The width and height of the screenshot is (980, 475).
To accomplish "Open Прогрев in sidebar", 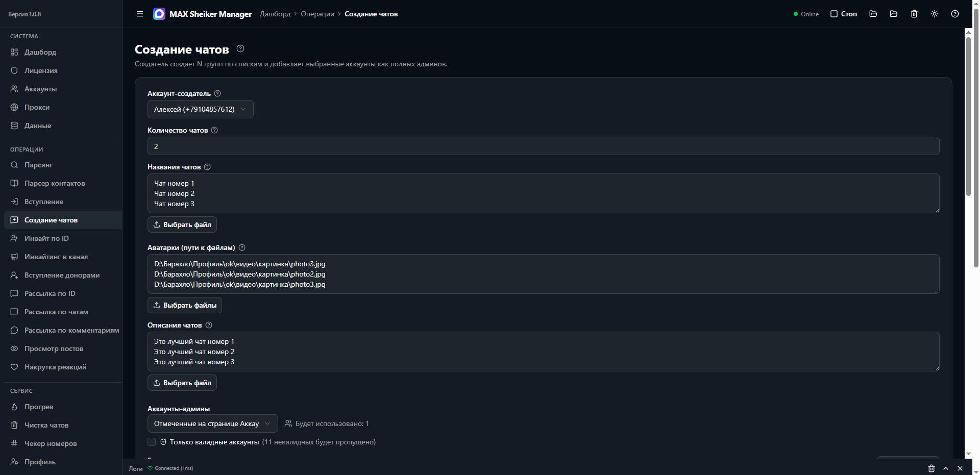I will pyautogui.click(x=63, y=407).
